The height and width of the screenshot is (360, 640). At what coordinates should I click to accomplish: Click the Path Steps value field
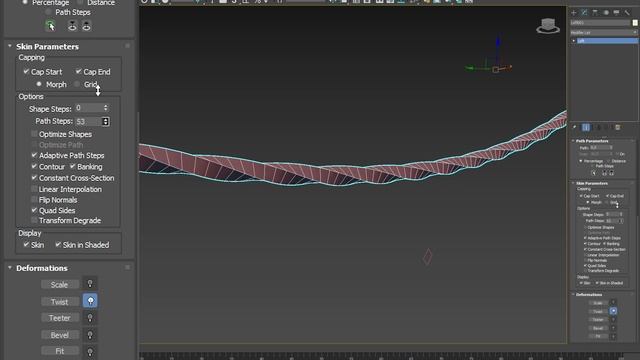tap(88, 121)
